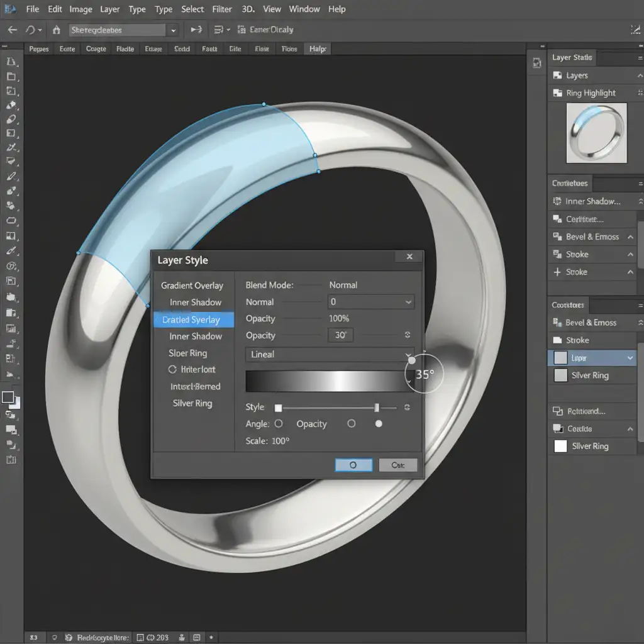Click the icon beside Inner Shadow effect in right panel
644x644 pixels.
(557, 201)
